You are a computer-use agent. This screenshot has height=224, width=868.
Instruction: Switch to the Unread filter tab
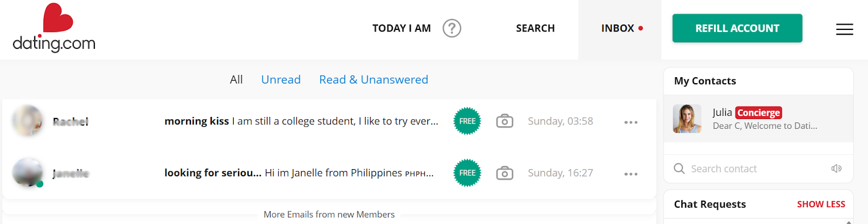tap(280, 80)
